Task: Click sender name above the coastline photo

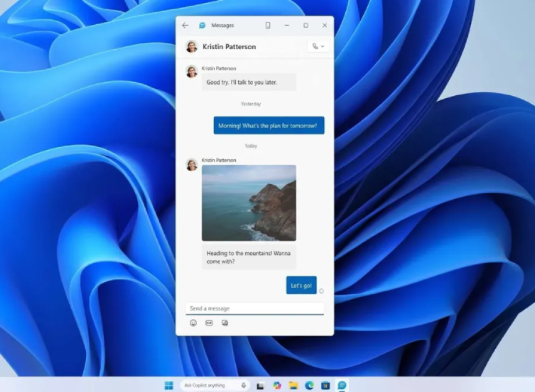Action: pos(219,160)
